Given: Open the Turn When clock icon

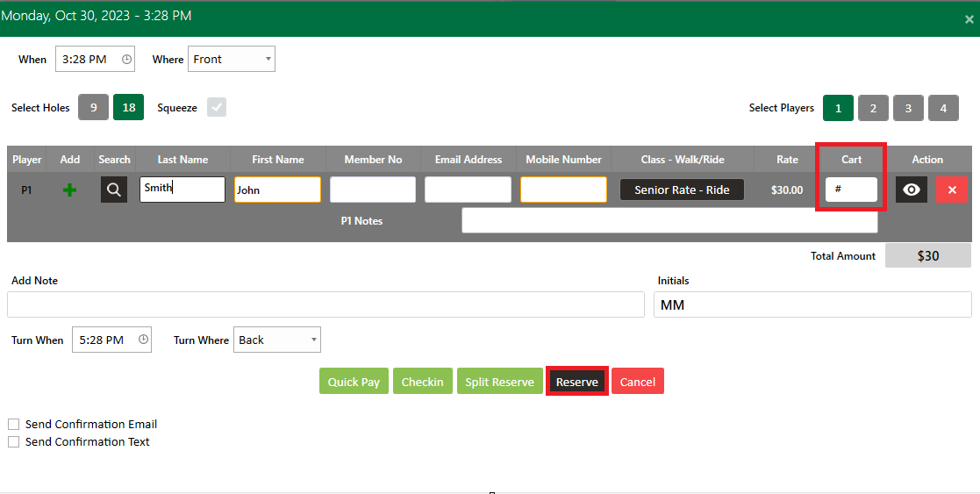Looking at the screenshot, I should pyautogui.click(x=144, y=340).
